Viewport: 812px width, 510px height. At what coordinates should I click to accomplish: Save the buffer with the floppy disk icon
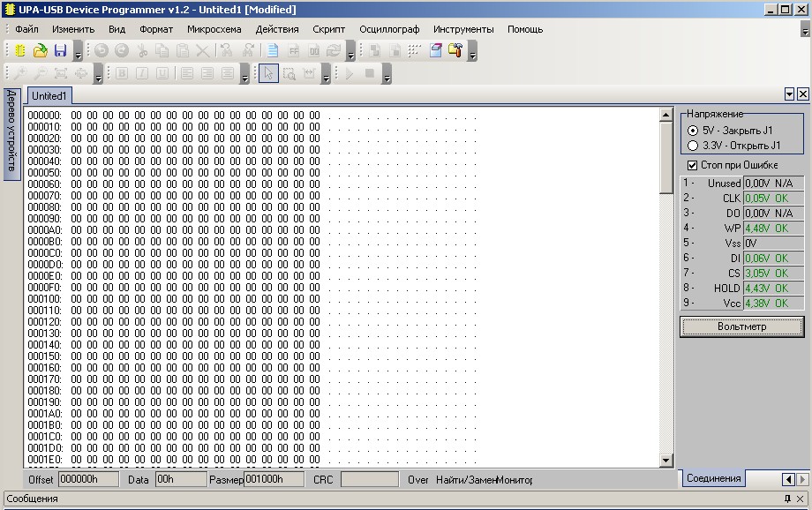(61, 50)
